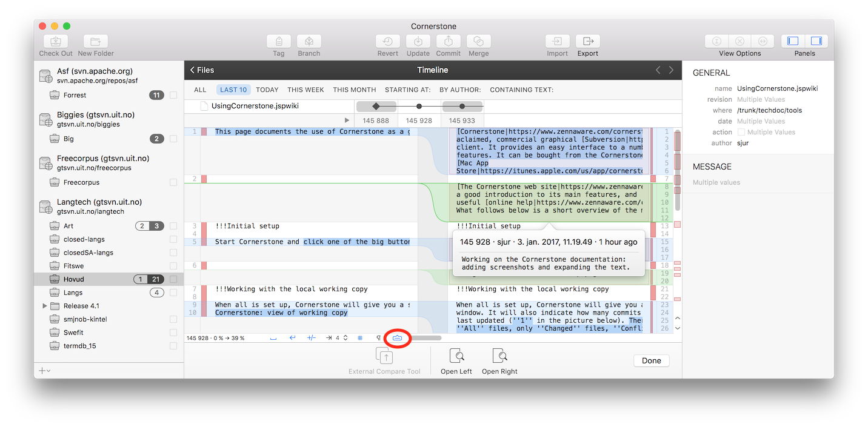Viewport: 868px width, 427px height.
Task: Toggle the left sidebar panel
Action: (793, 41)
